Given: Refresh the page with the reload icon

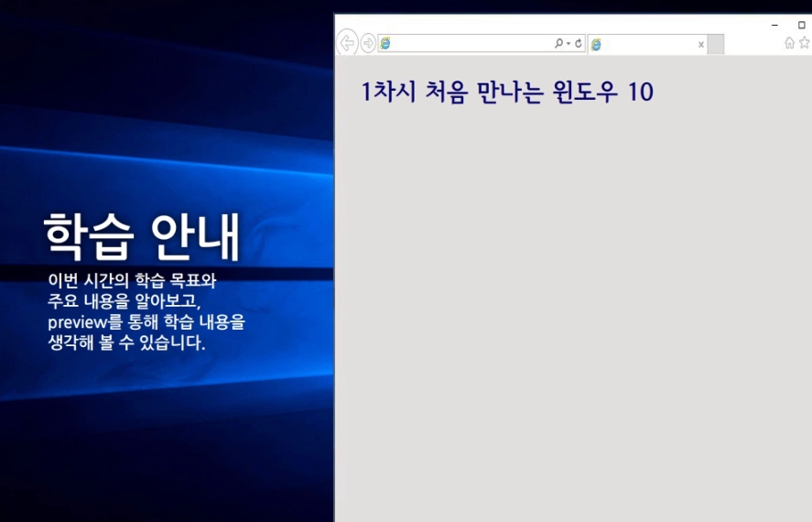Looking at the screenshot, I should [x=579, y=44].
